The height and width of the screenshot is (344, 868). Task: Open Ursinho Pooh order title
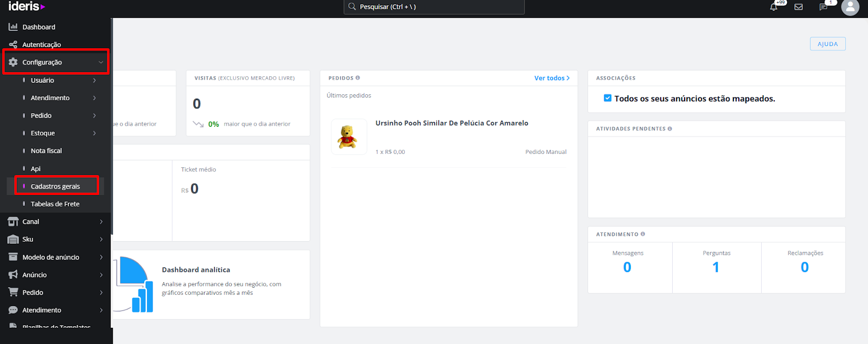pos(452,123)
